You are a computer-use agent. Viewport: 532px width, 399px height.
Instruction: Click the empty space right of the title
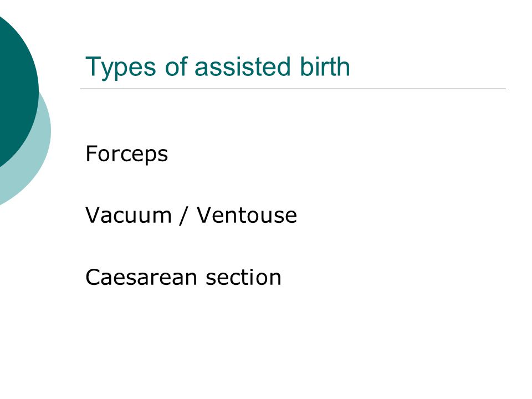427,66
